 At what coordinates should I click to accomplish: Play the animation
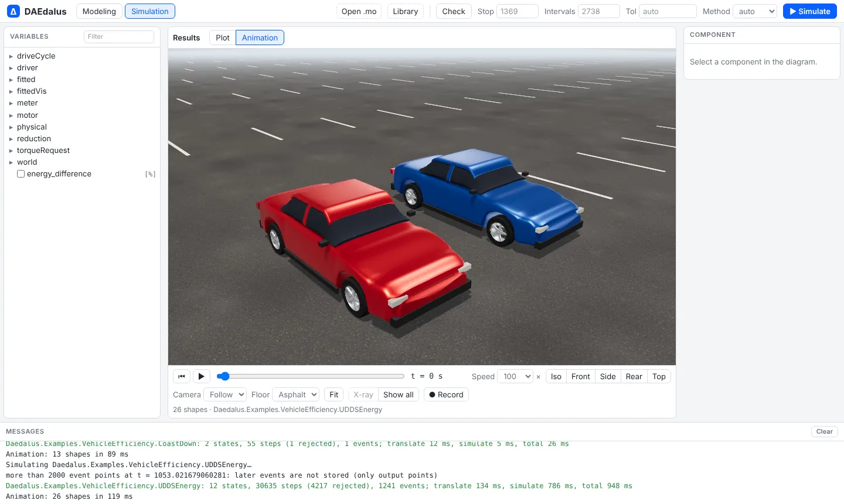(201, 376)
